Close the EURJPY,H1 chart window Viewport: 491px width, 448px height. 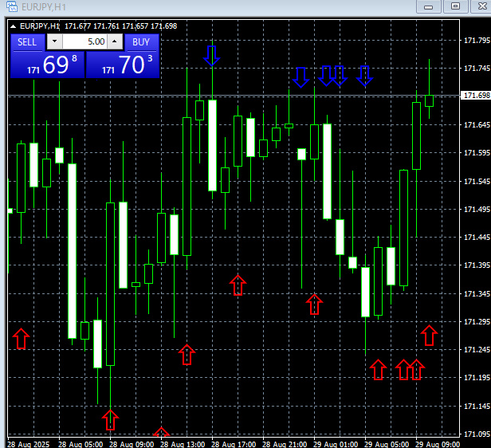tap(481, 6)
